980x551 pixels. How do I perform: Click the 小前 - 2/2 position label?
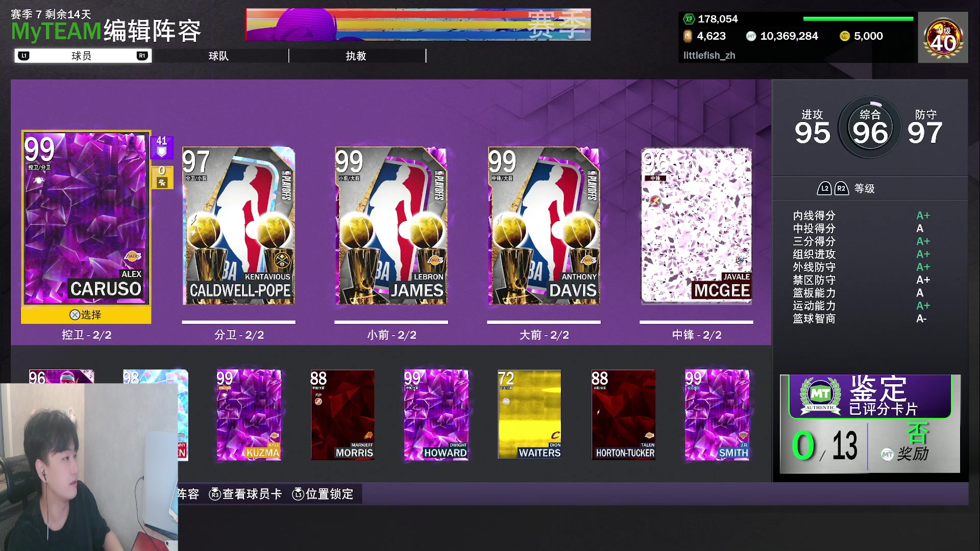point(391,335)
